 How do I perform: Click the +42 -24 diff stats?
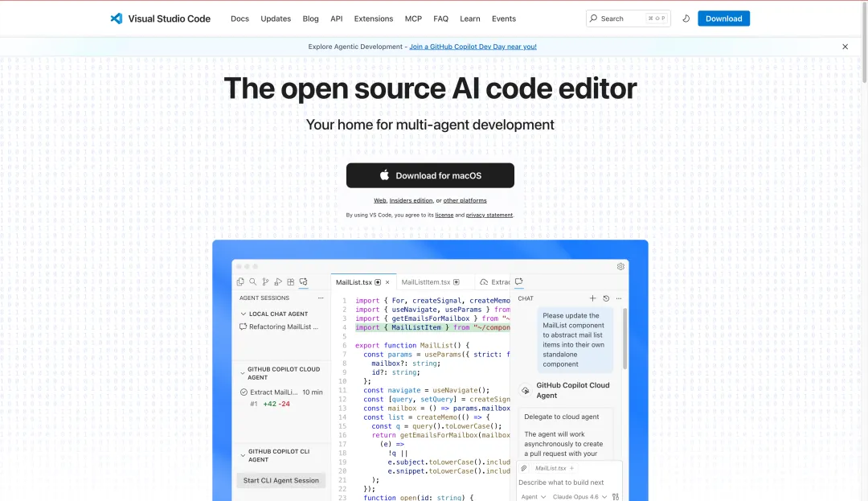[x=276, y=404]
